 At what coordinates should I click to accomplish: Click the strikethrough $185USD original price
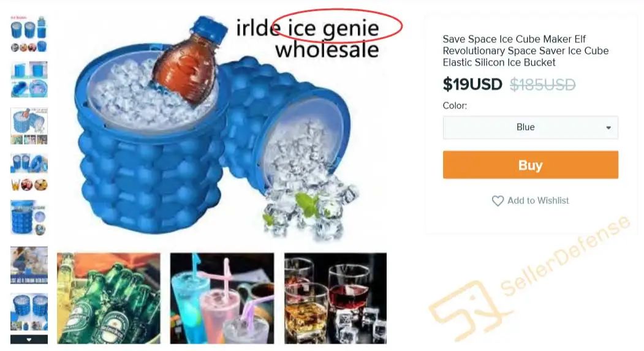[x=542, y=85]
